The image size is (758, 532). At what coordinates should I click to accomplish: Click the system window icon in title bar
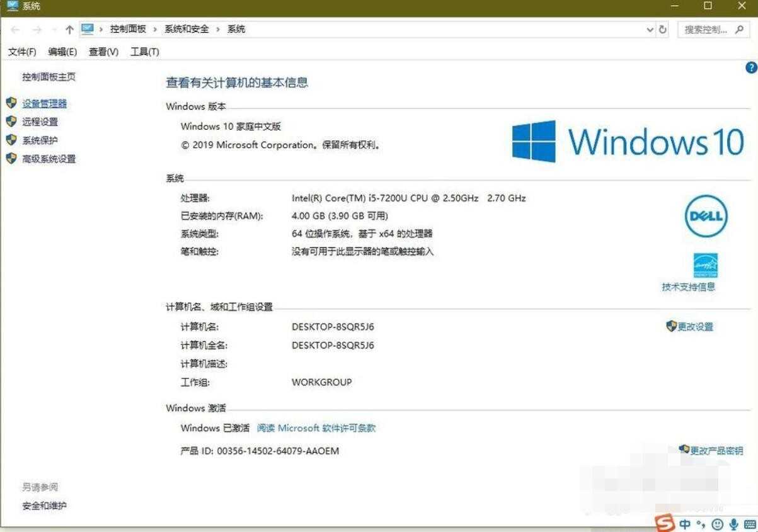[12, 6]
